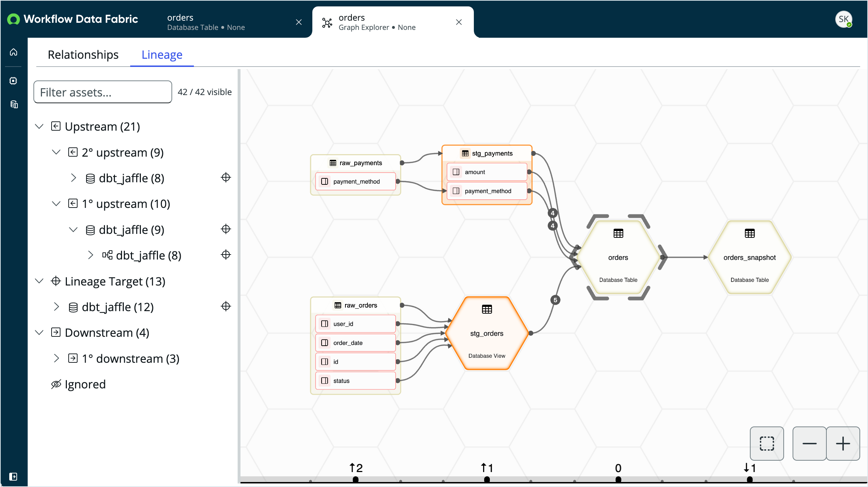Expand the nested dbt_jaffle (8) schema
This screenshot has height=487, width=868.
(90, 255)
